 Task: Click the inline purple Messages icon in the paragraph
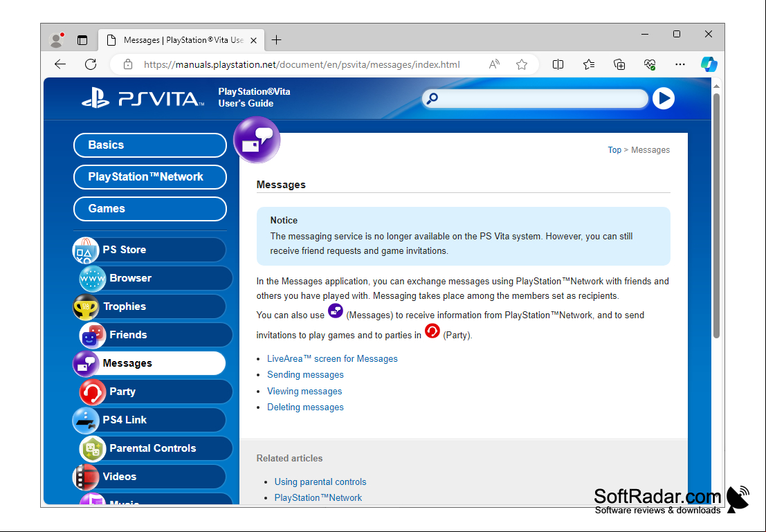pos(336,311)
